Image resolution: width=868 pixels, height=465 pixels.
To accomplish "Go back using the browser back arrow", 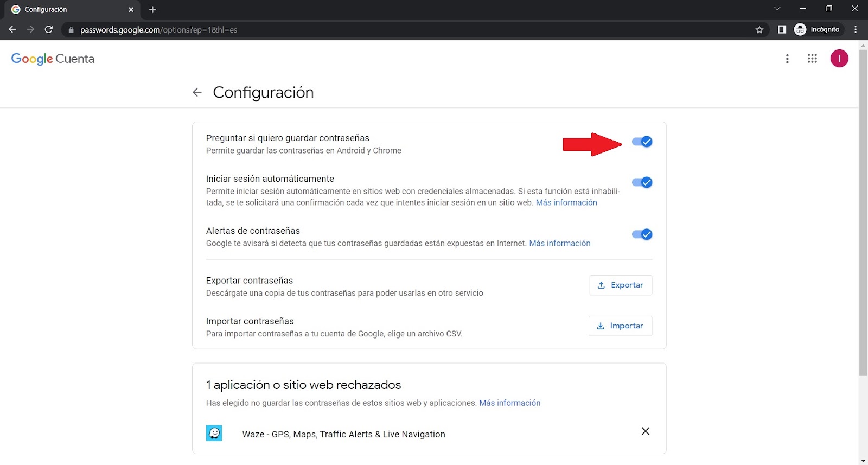I will pyautogui.click(x=12, y=29).
